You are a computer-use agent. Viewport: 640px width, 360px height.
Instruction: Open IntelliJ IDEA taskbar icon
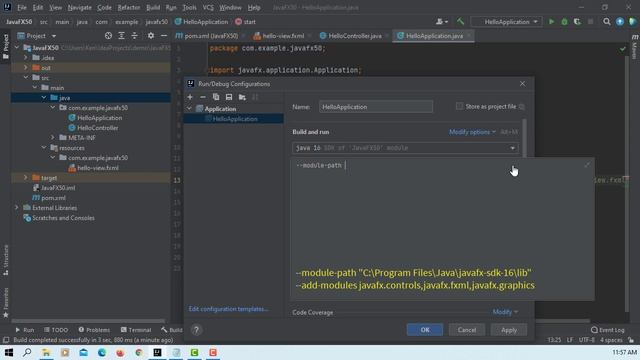[157, 353]
